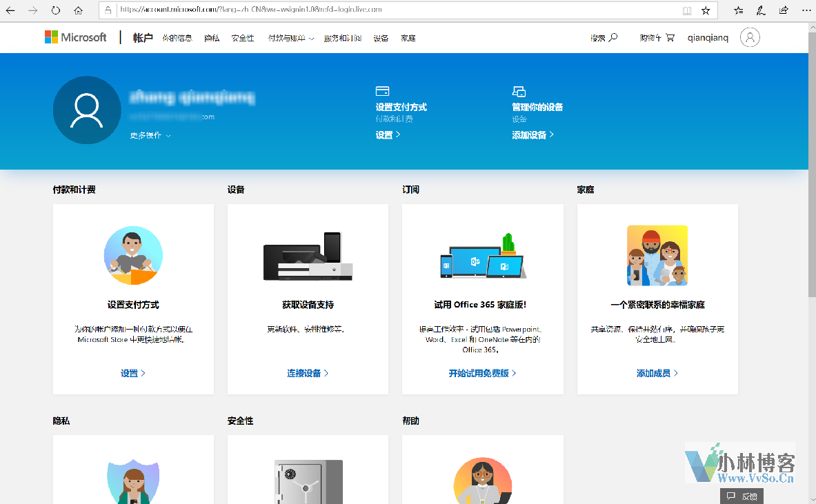Click the payment card icon in banner

pos(383,91)
